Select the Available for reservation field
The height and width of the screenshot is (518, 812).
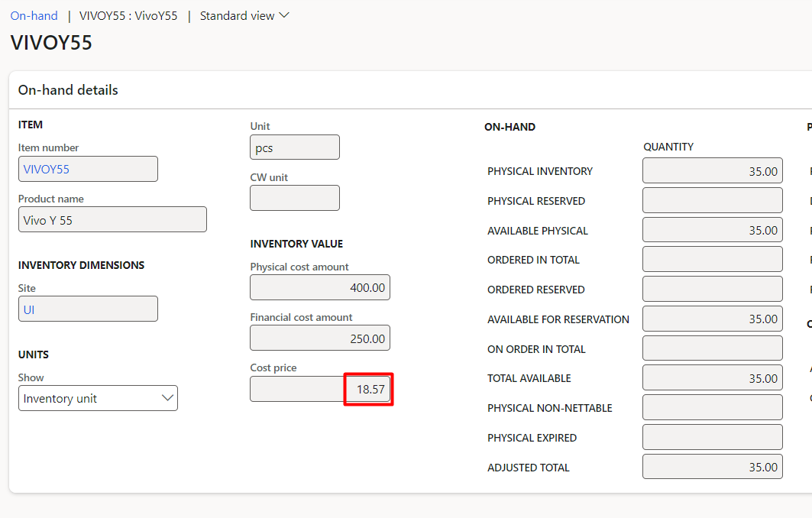point(712,319)
